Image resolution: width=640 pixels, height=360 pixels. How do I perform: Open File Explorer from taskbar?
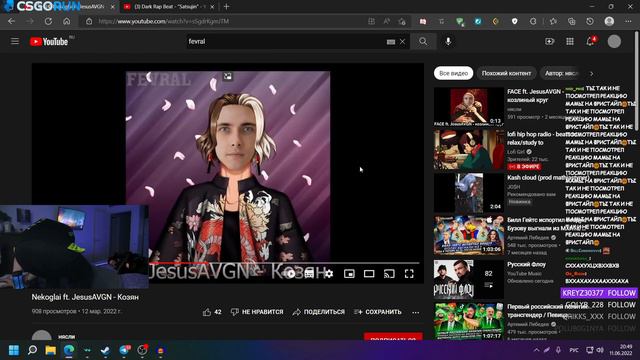pos(51,350)
